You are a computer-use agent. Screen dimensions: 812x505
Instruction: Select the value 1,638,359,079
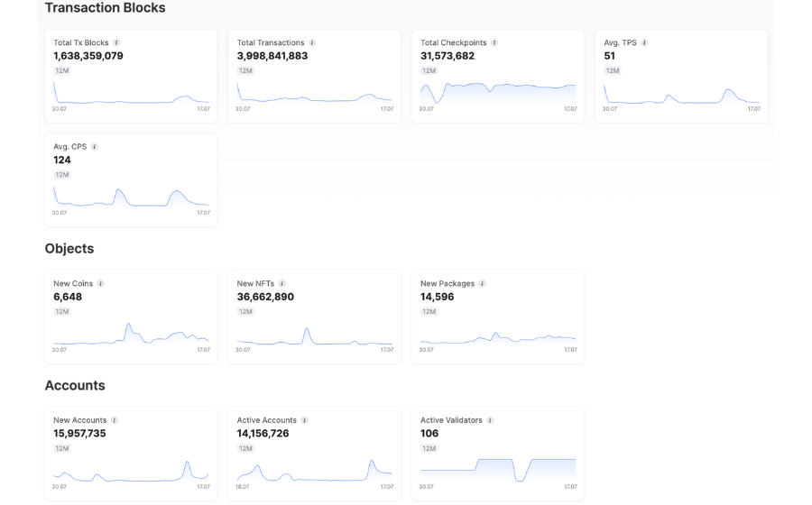click(88, 56)
